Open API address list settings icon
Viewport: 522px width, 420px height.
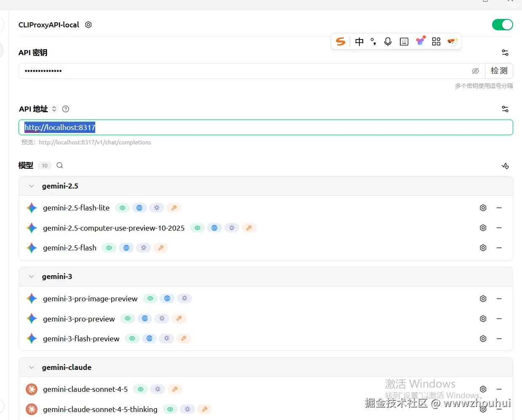[505, 109]
